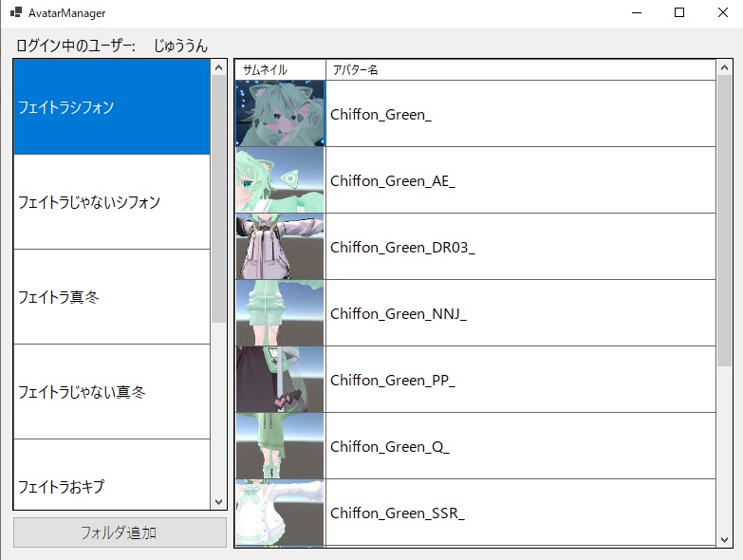The height and width of the screenshot is (560, 743).
Task: Click the Chiffon_Green_AE_ thumbnail image
Action: coord(280,180)
